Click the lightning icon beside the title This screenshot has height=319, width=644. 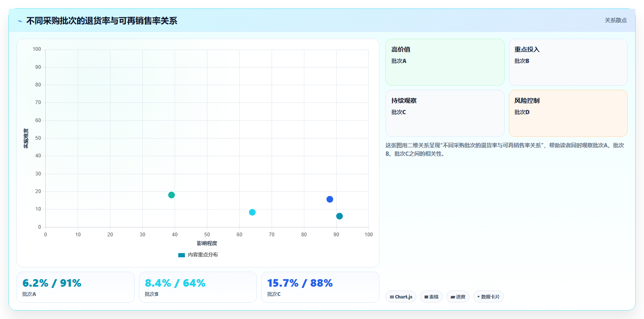[20, 21]
